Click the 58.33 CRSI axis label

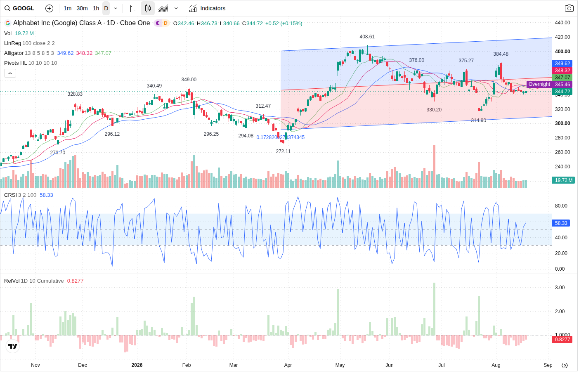coord(561,223)
